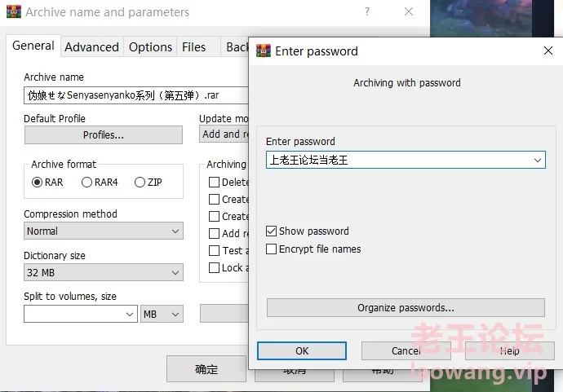Toggle the Lock archive option
The image size is (563, 392).
point(214,267)
